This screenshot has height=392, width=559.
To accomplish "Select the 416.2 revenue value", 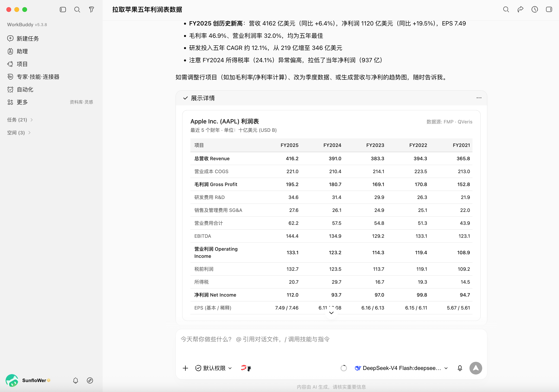I will [292, 158].
